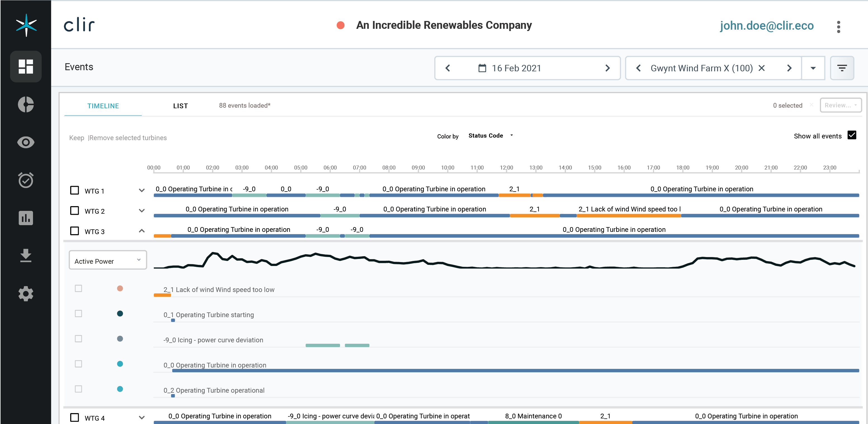Click Remove selected turbines link
Viewport: 868px width, 424px height.
128,138
